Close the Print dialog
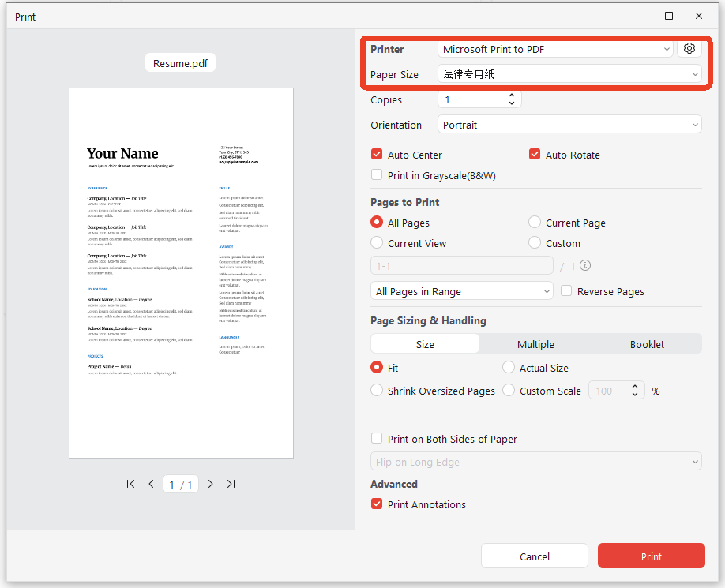The height and width of the screenshot is (588, 725). (699, 16)
